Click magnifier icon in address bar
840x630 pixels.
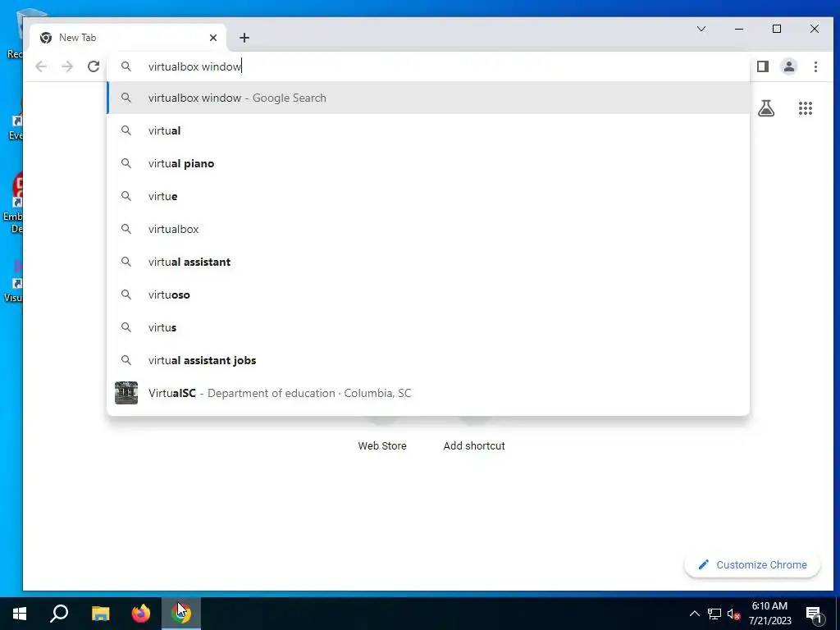pyautogui.click(x=126, y=66)
